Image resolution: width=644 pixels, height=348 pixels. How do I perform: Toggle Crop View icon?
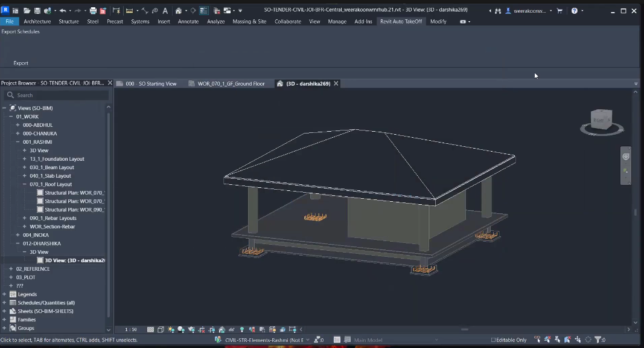[x=202, y=329]
